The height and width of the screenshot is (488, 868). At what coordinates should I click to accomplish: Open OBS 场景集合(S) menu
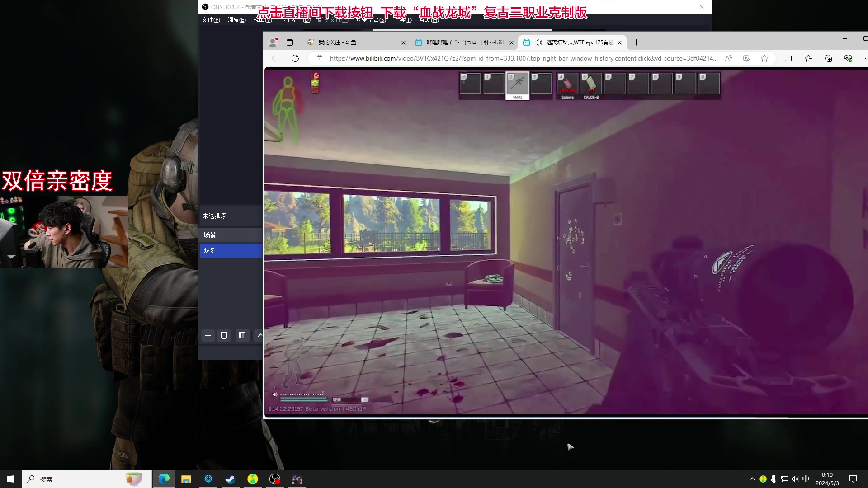[371, 20]
